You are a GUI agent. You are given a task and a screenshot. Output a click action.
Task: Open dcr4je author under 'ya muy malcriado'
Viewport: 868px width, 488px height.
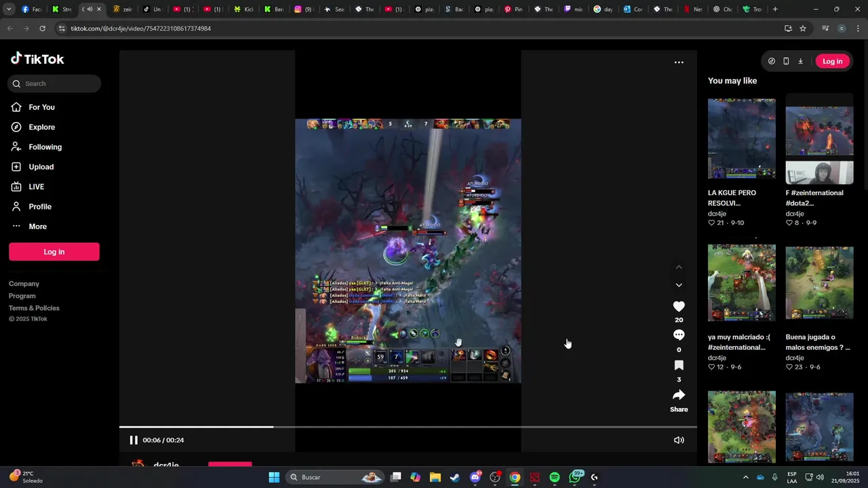[x=717, y=358]
